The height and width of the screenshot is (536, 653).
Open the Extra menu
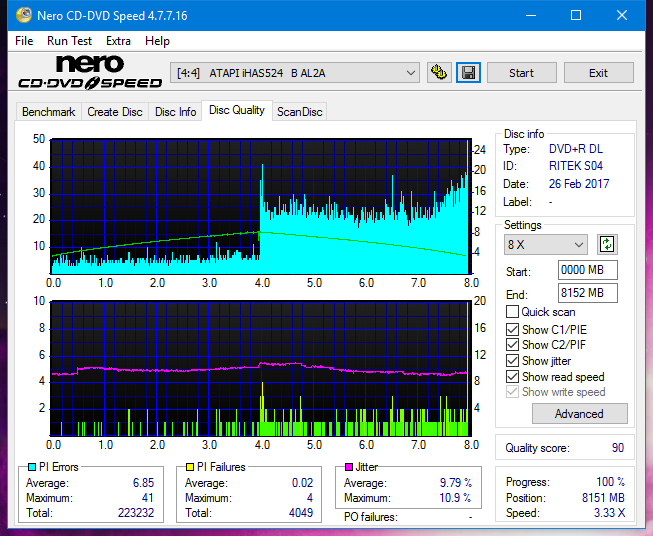pos(118,41)
